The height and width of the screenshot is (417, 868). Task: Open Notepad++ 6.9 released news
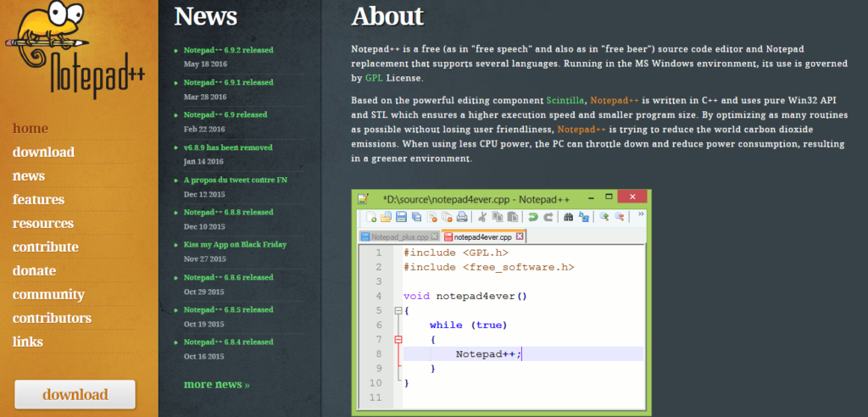click(x=225, y=114)
